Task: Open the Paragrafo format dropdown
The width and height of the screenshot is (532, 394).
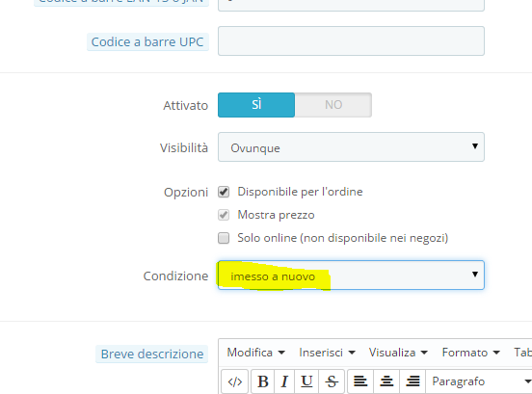Action: tap(479, 381)
